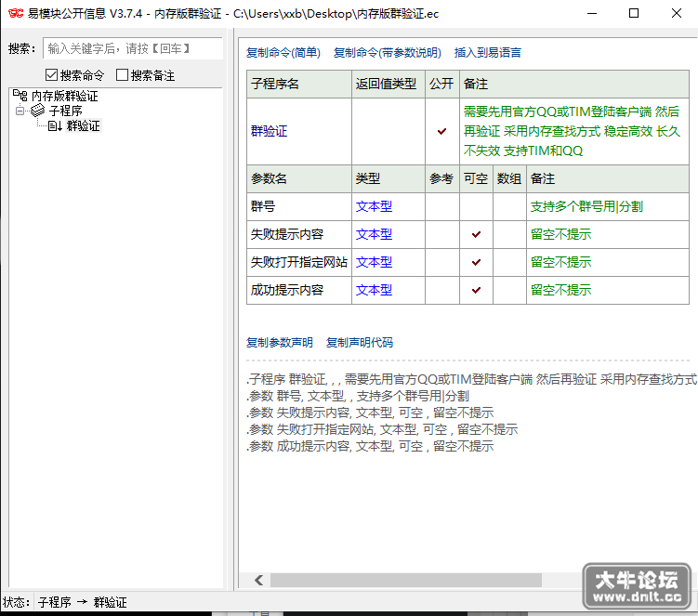The image size is (698, 616).
Task: Click the red app logo in title bar
Action: coord(16,13)
